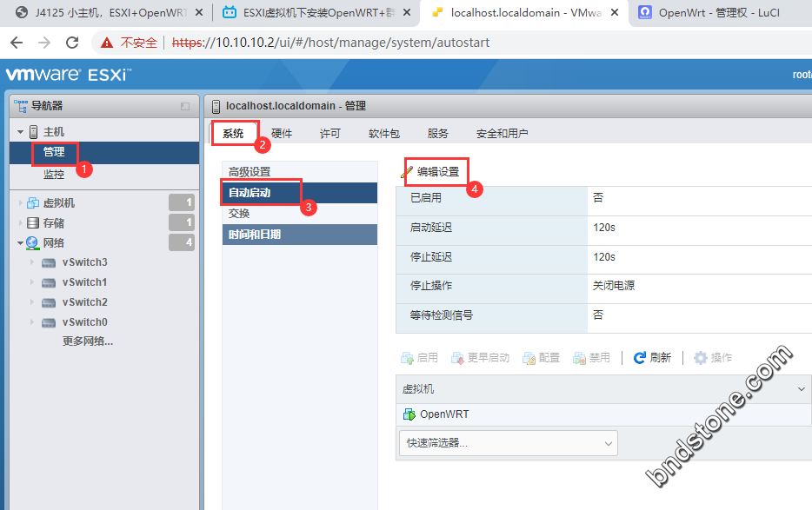Click the 存储 count badge
This screenshot has width=812, height=510.
point(182,222)
